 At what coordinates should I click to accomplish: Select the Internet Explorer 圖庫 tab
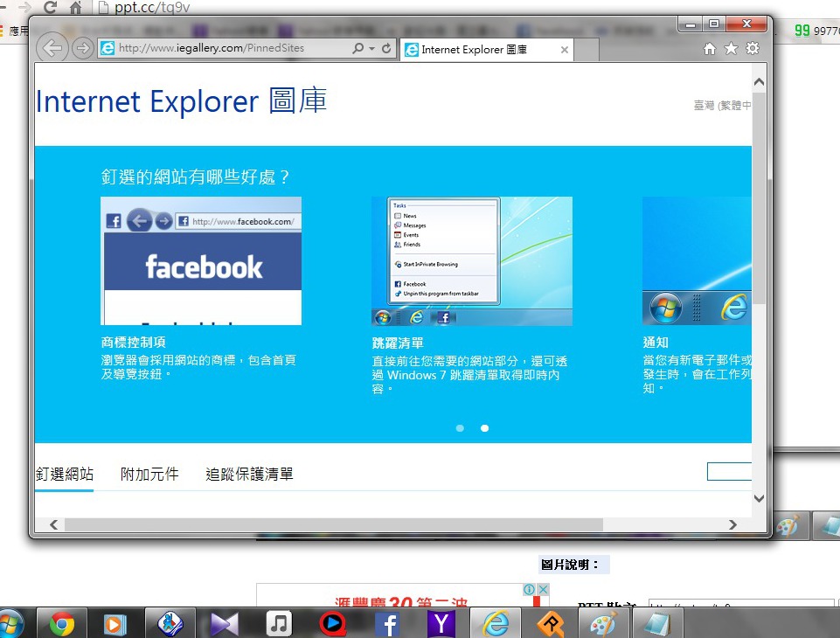tap(486, 50)
